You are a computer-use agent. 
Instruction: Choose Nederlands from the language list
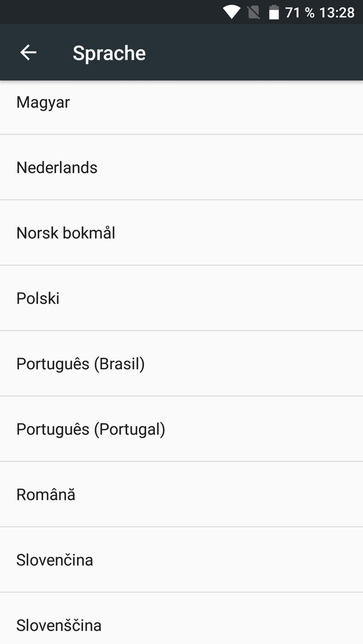coord(181,167)
